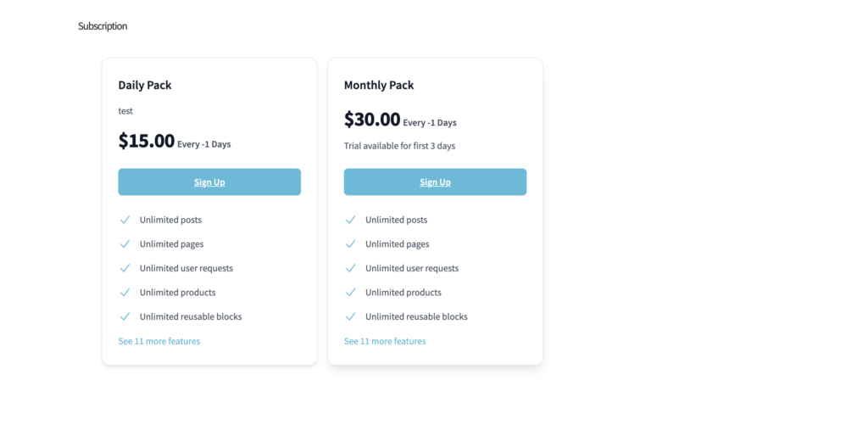Viewport: 868px width, 425px height.
Task: Click checkmark beside Unlimited posts in Monthly Pack
Action: tap(350, 220)
